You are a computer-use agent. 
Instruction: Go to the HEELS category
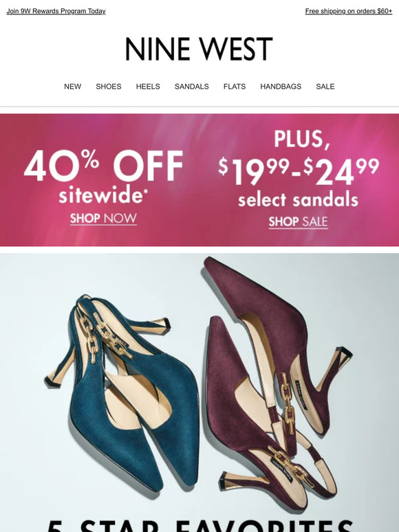pyautogui.click(x=148, y=87)
